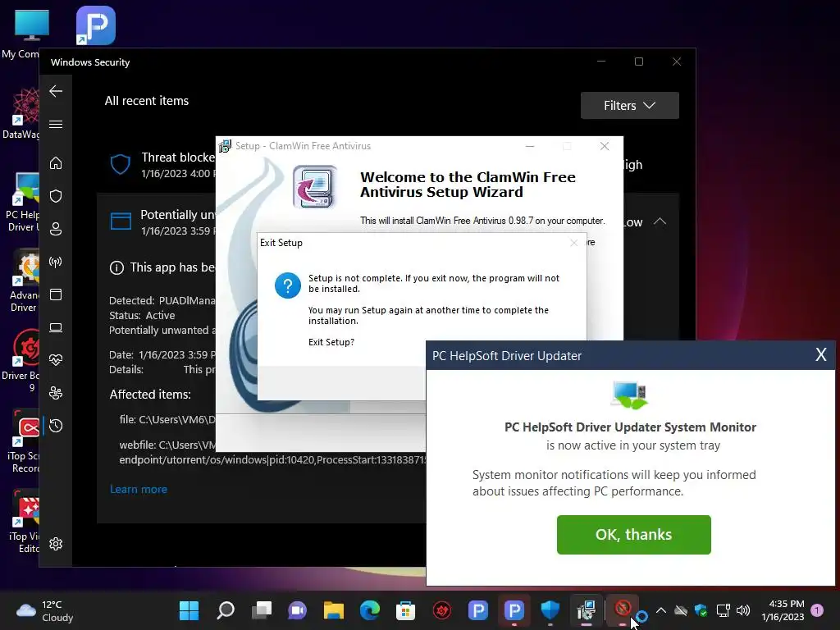
Task: Open Driver Booster red icon on taskbar
Action: (x=442, y=610)
